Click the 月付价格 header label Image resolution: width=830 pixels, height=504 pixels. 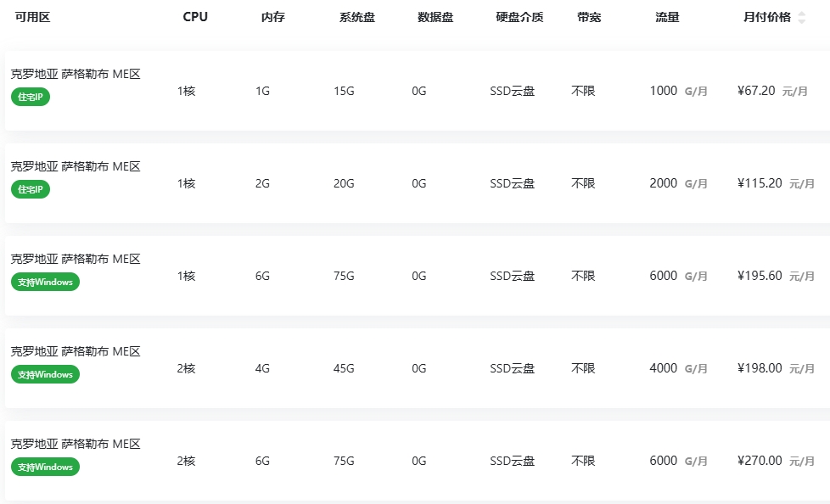(766, 17)
